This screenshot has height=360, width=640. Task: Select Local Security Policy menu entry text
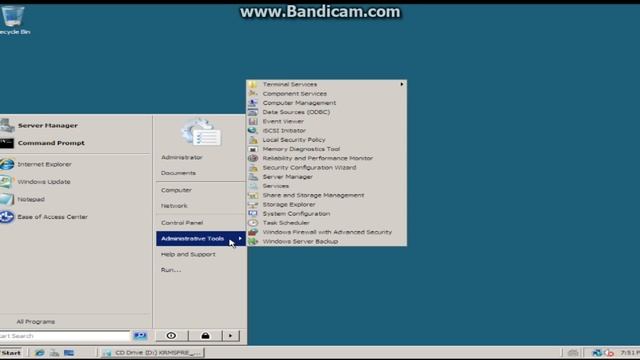[x=294, y=140]
